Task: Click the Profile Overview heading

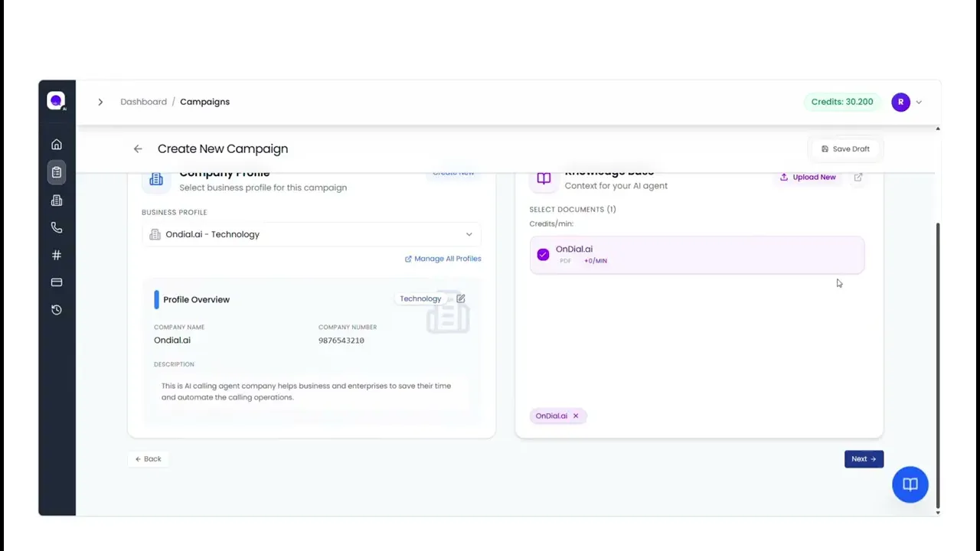Action: tap(196, 299)
